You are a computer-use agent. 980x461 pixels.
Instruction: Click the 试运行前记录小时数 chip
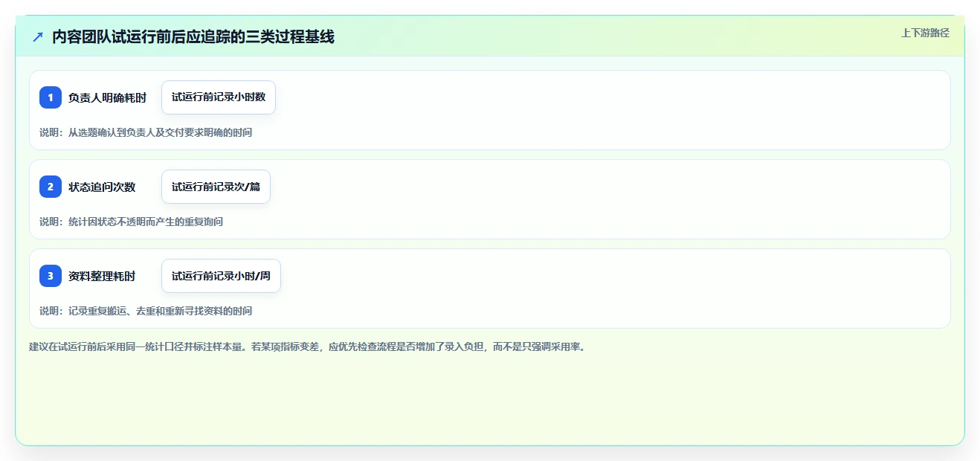[219, 97]
